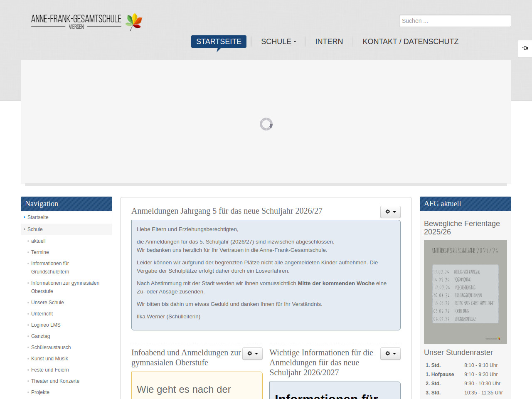Open KONTAKT / DATENSCHUTZ page
The height and width of the screenshot is (399, 532).
click(x=410, y=42)
